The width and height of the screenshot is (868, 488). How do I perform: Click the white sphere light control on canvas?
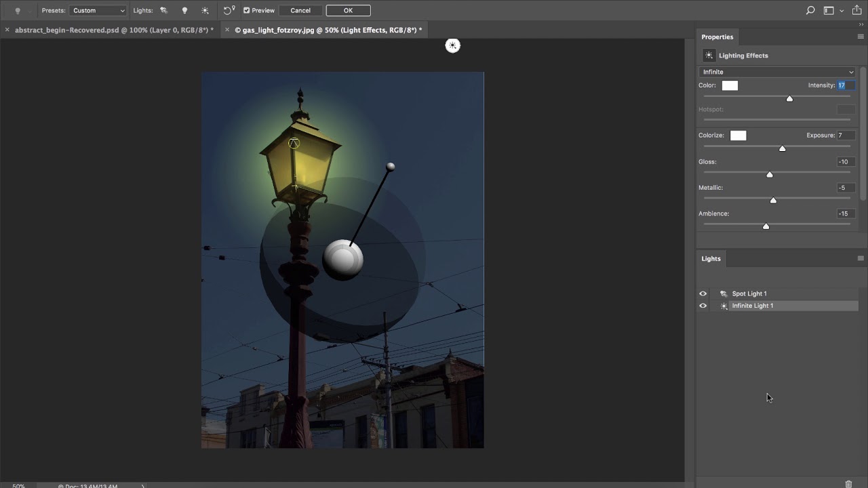pyautogui.click(x=343, y=259)
